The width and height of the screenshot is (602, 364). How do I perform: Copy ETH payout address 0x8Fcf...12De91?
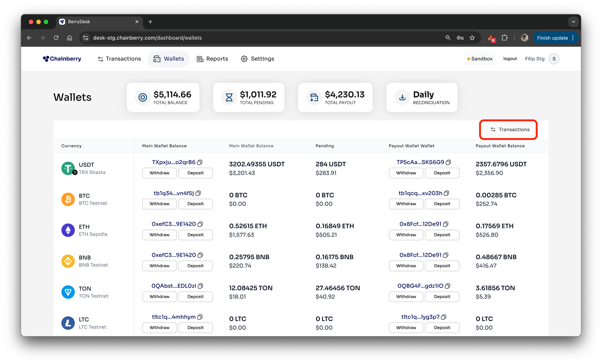pos(446,224)
